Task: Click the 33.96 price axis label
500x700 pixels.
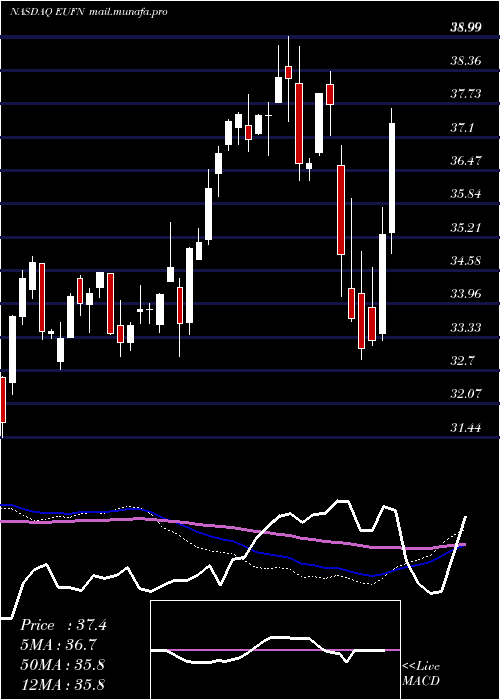Action: (466, 294)
